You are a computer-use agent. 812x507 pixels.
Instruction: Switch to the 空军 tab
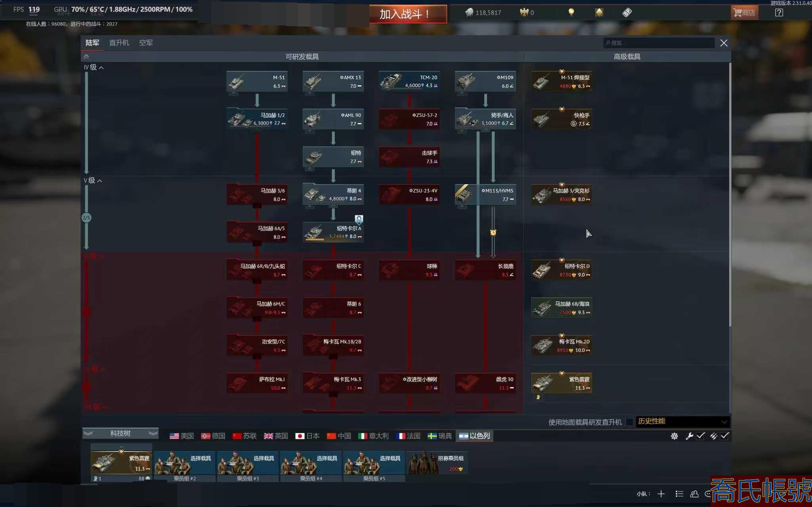point(146,43)
